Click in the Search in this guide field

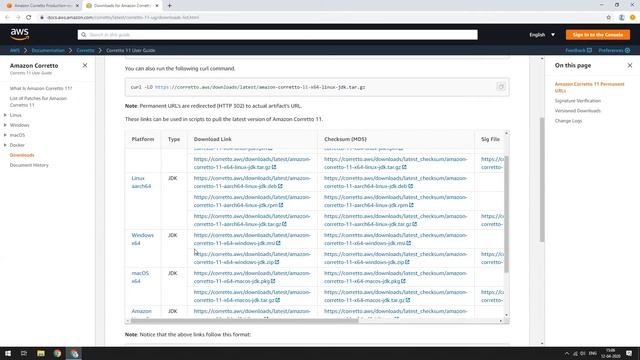(x=278, y=35)
